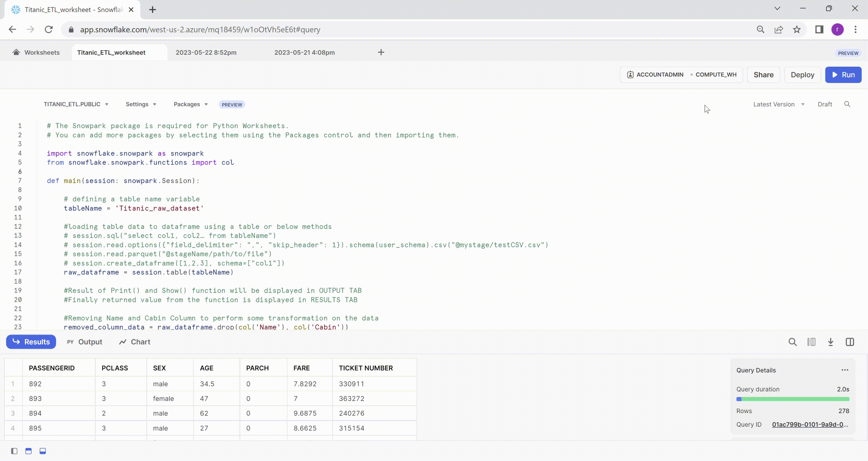Screen dimensions: 868x461
Task: Select the Latest Version dropdown
Action: (x=778, y=104)
